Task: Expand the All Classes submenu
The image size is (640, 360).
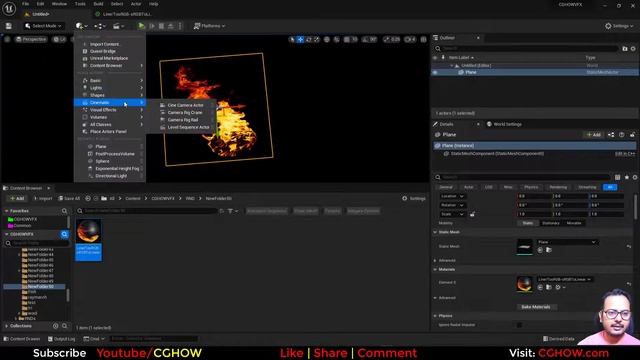Action: pyautogui.click(x=110, y=124)
